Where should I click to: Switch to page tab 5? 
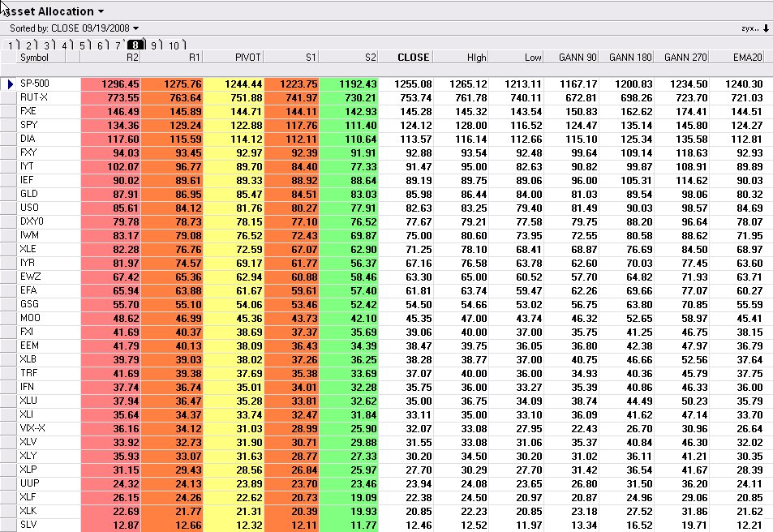pos(82,45)
